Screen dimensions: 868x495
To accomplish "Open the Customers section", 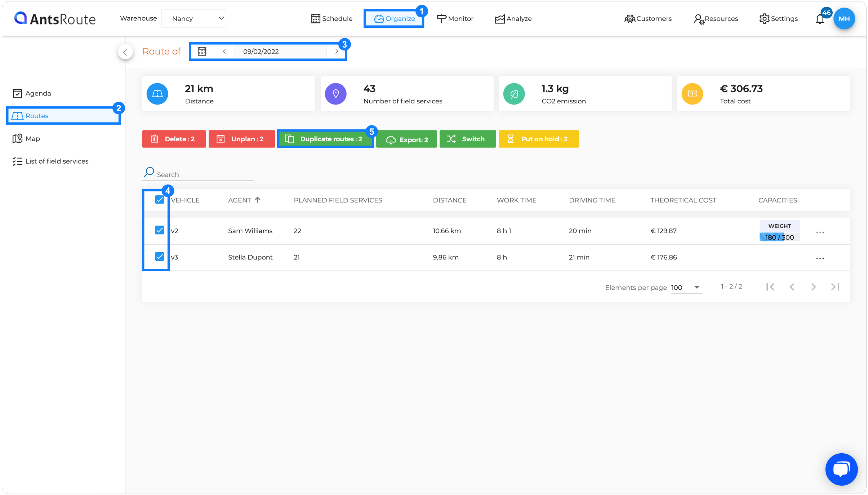I will coord(648,19).
